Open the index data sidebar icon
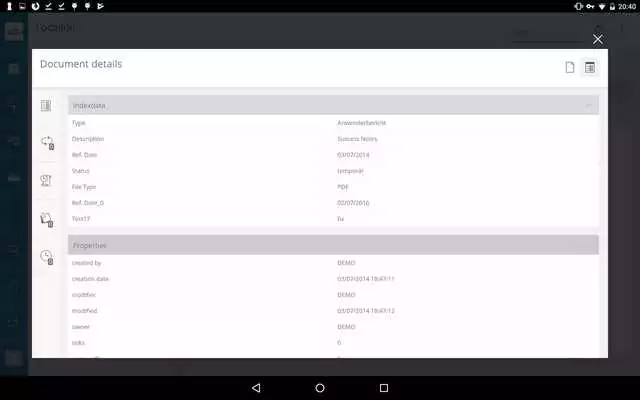The width and height of the screenshot is (640, 400). click(x=46, y=106)
